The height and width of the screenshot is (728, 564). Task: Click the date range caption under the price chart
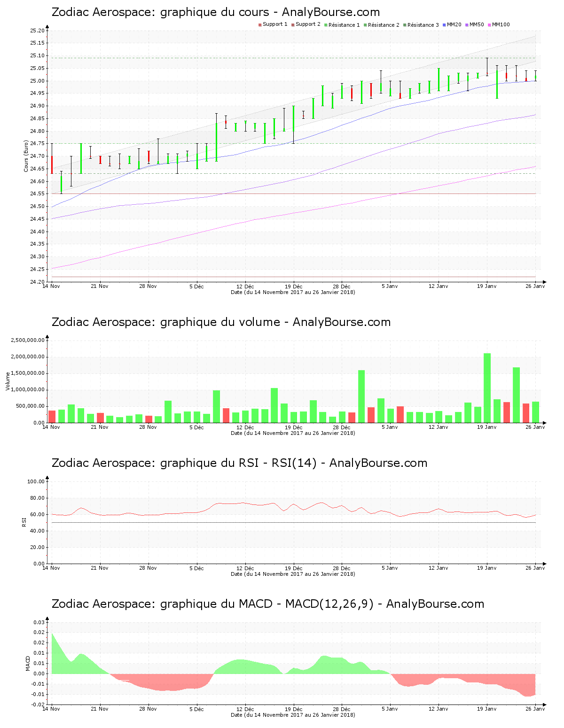pyautogui.click(x=293, y=292)
